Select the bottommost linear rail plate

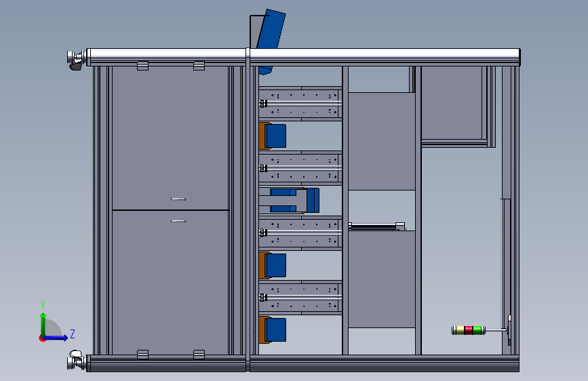[300, 298]
